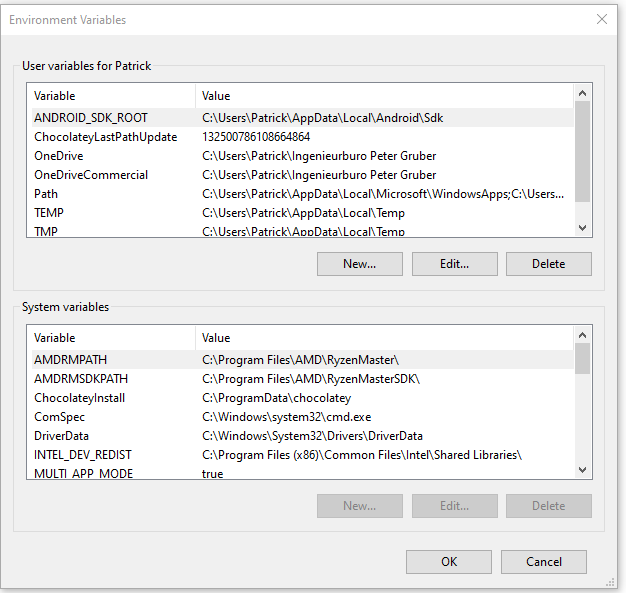The image size is (626, 593).
Task: Click New under User variables
Action: [x=360, y=264]
